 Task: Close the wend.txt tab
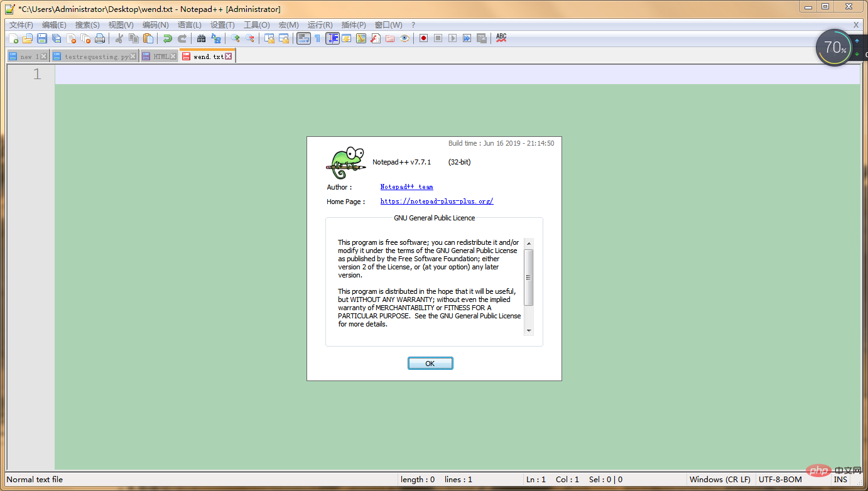(x=229, y=57)
